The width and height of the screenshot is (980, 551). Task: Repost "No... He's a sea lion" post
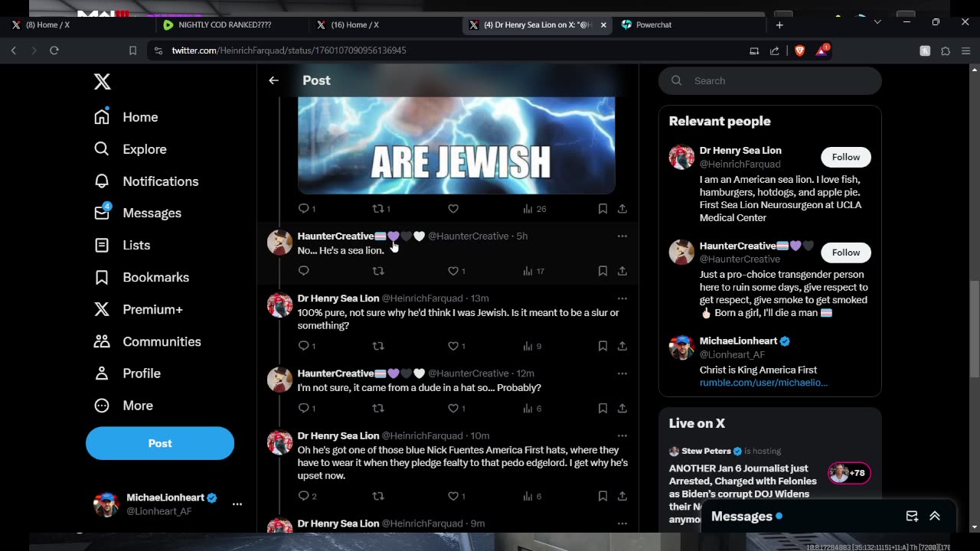coord(378,271)
